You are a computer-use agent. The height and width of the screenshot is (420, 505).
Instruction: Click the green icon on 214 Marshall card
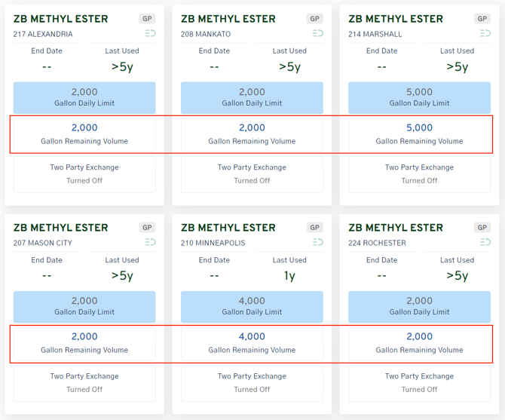click(485, 34)
